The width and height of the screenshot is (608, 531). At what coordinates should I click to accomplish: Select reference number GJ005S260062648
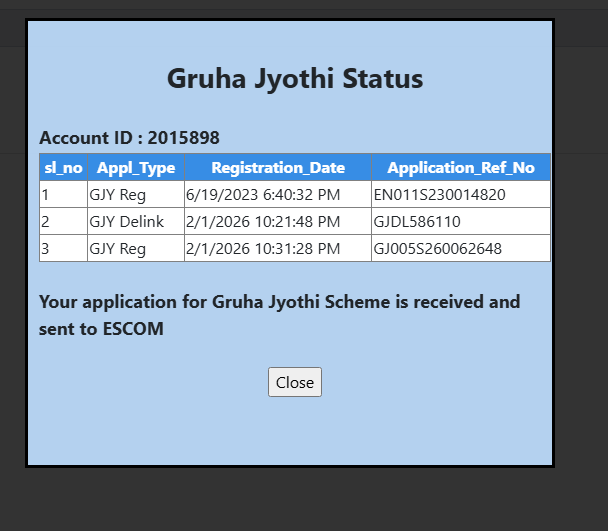click(x=437, y=249)
